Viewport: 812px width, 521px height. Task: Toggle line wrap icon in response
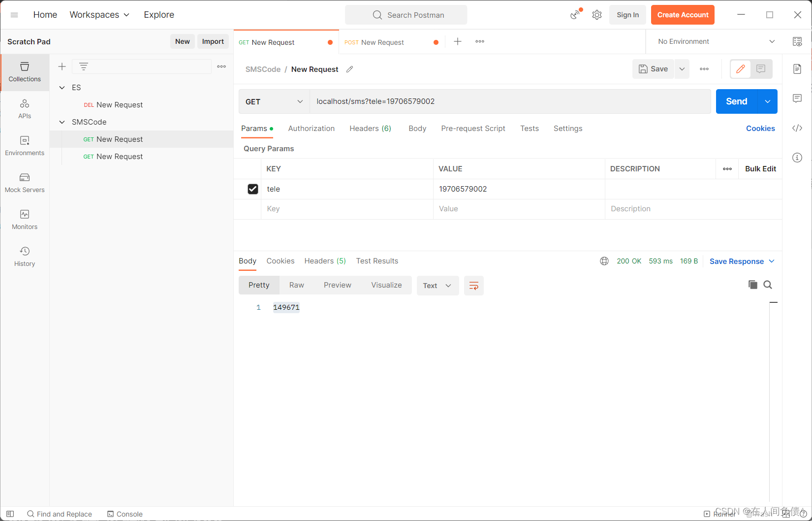pos(474,286)
